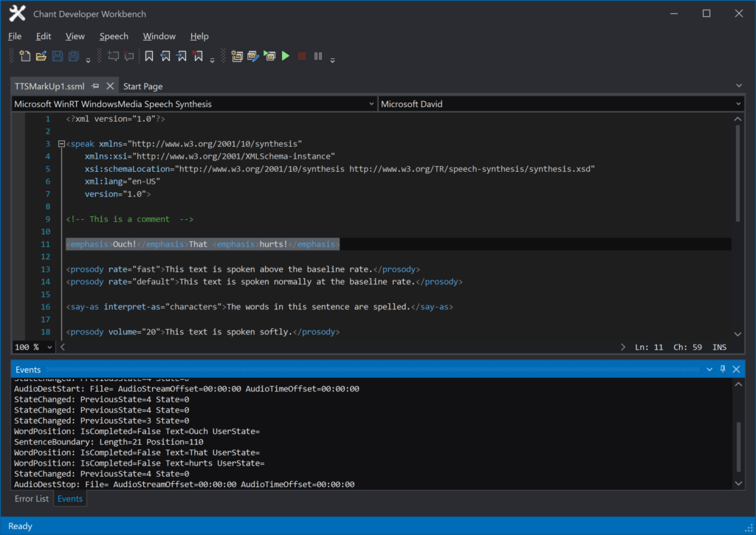
Task: Click the window resize grip in status bar
Action: 749,528
